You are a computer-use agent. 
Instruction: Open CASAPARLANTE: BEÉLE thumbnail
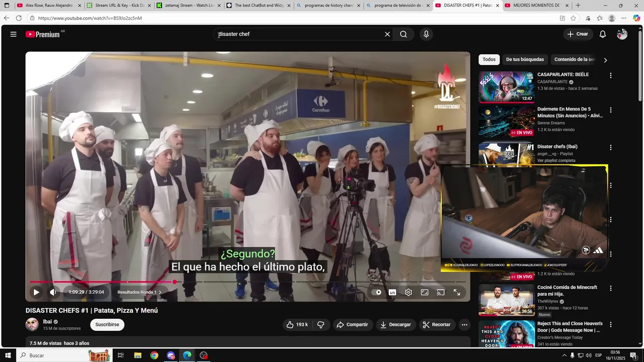506,86
